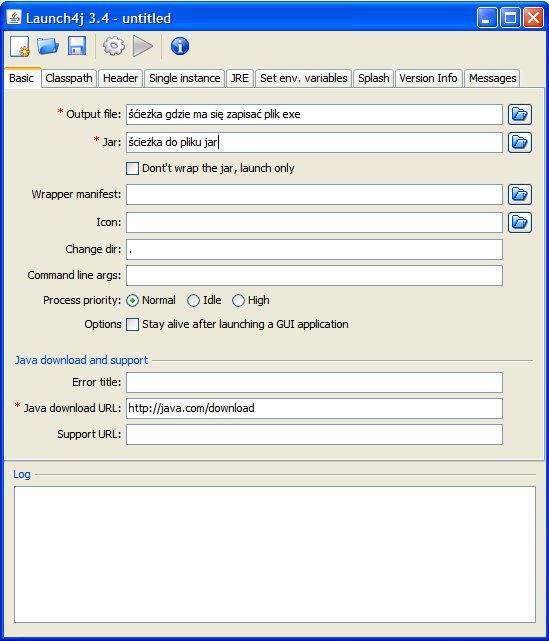This screenshot has width=549, height=641.
Task: Enable Don't wrap the jar, launch only
Action: tap(132, 168)
